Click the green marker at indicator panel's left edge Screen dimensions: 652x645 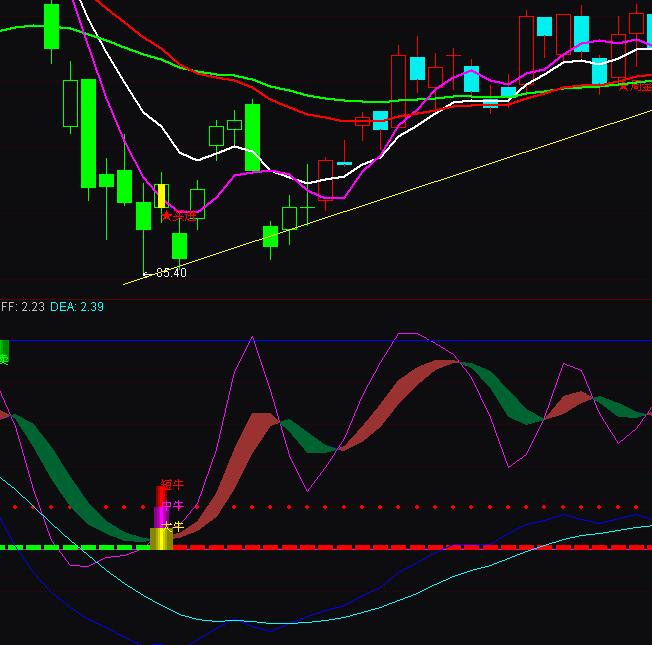(x=4, y=352)
